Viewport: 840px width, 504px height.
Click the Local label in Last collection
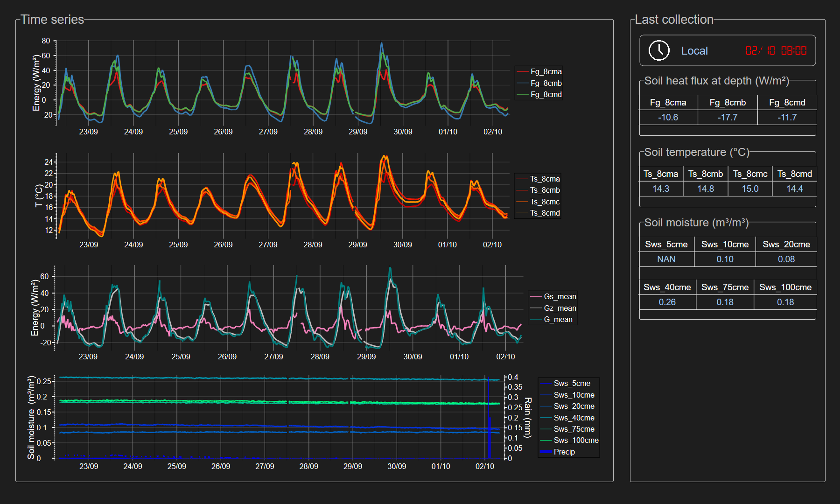click(x=694, y=51)
